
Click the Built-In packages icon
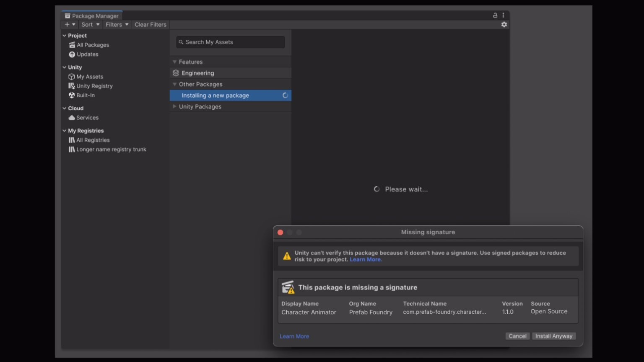coord(72,96)
